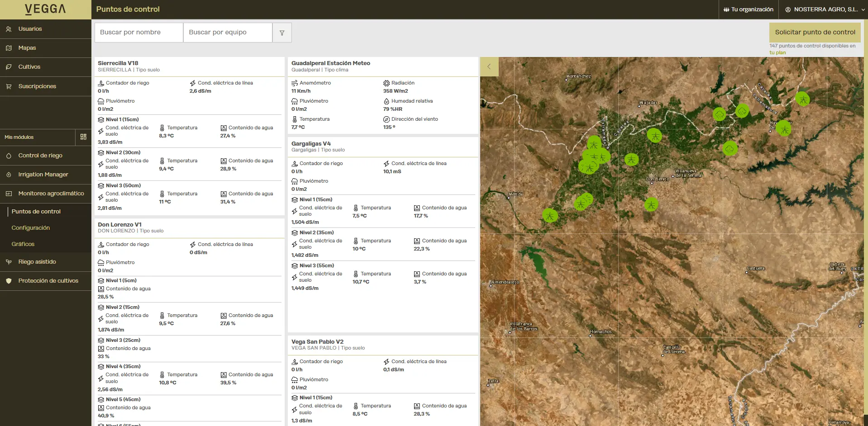Click the Radiación sun icon
This screenshot has width=868, height=426.
(x=386, y=83)
